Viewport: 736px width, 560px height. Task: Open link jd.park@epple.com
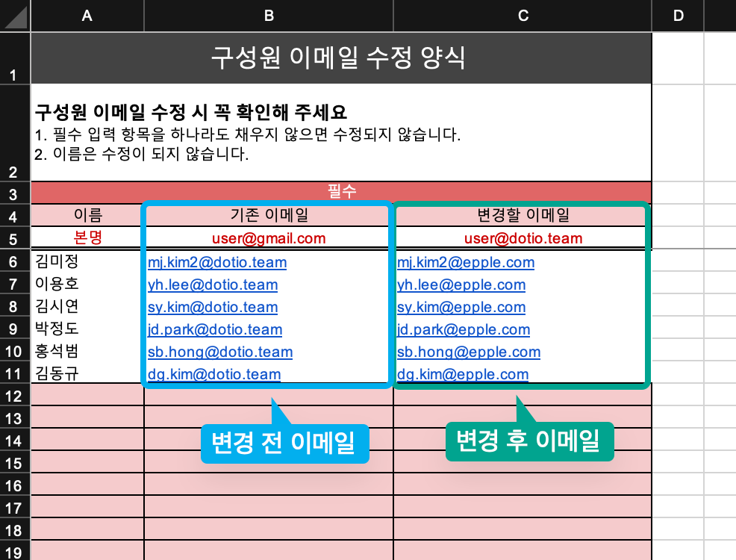[464, 329]
